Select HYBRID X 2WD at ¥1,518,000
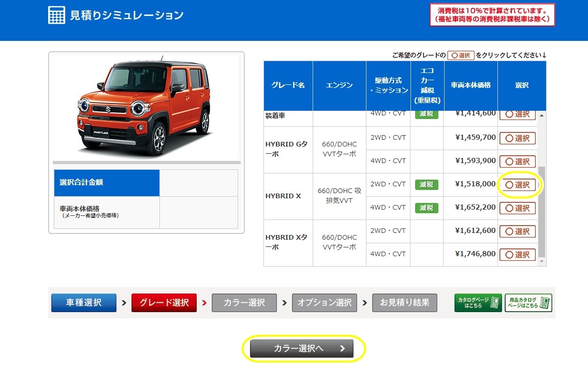The image size is (588, 367). pyautogui.click(x=518, y=185)
